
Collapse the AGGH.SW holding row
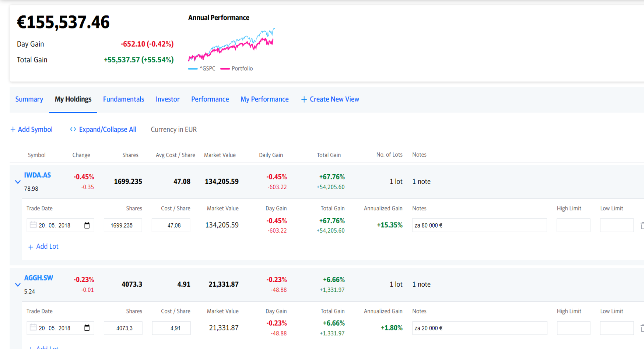coord(18,285)
